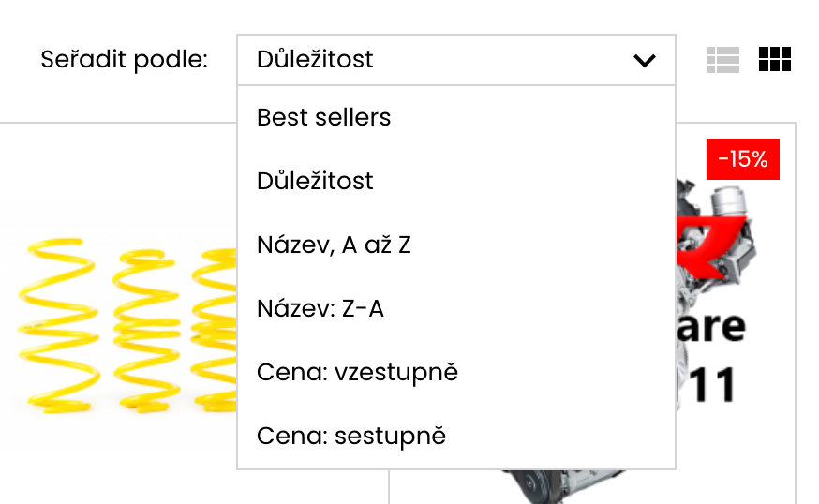The height and width of the screenshot is (504, 819).
Task: Switch to grid view layout
Action: pos(775,60)
